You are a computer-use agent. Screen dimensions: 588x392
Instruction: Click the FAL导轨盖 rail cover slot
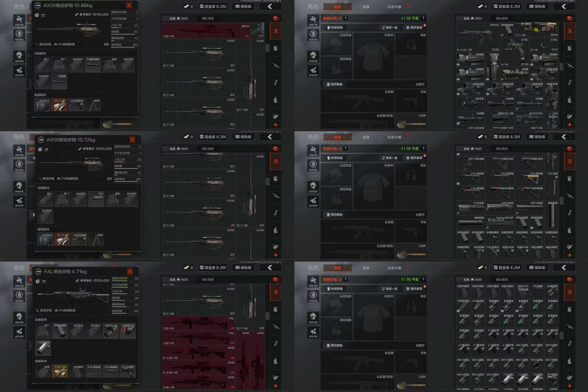[94, 371]
